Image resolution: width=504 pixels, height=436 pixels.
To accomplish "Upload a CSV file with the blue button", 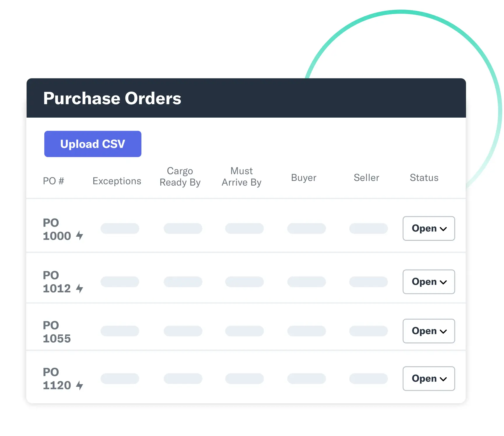I will [x=93, y=144].
